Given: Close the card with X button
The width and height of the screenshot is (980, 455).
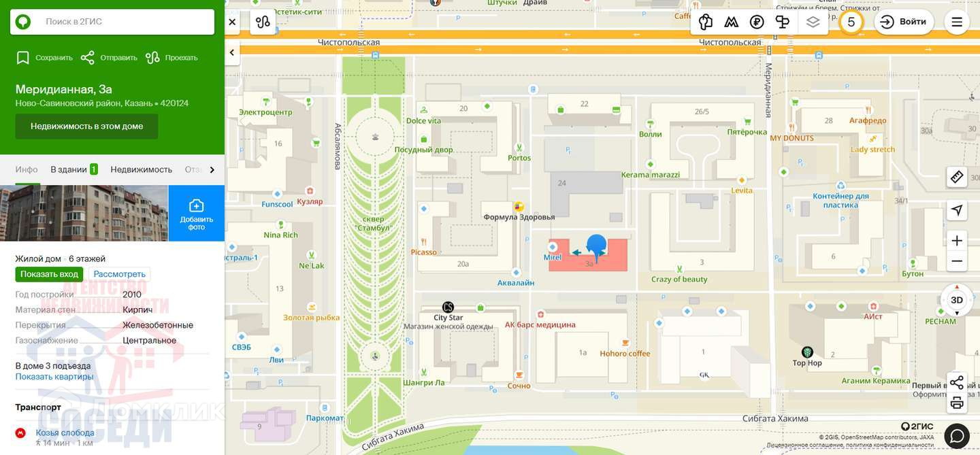Looking at the screenshot, I should [x=232, y=22].
